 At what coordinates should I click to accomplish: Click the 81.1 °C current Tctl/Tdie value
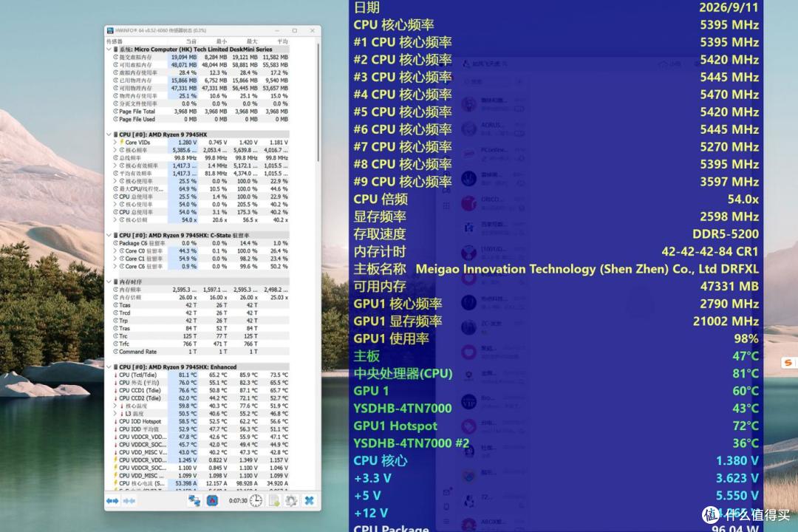[x=187, y=375]
